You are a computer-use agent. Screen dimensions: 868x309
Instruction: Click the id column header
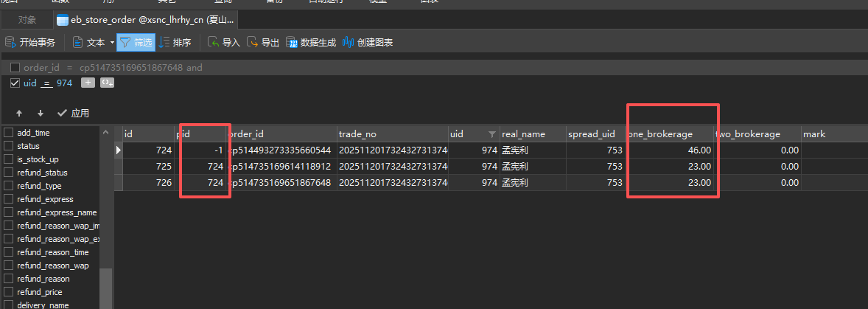[148, 134]
